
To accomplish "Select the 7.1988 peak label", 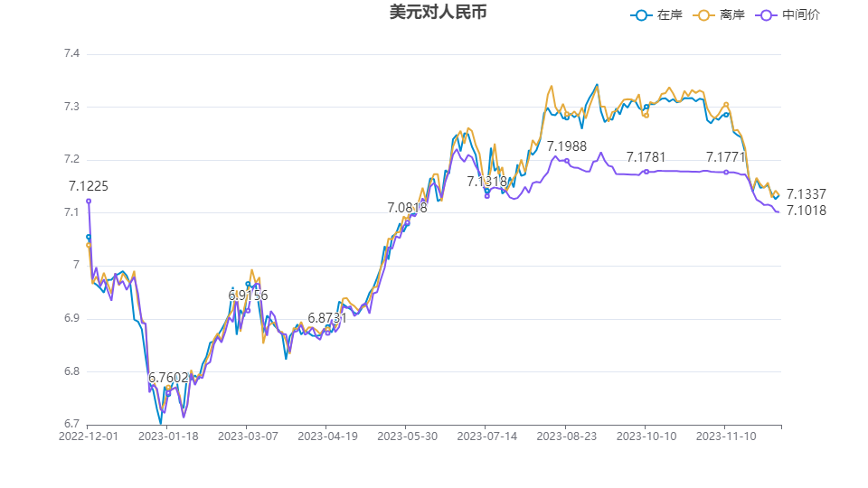I will pos(567,145).
